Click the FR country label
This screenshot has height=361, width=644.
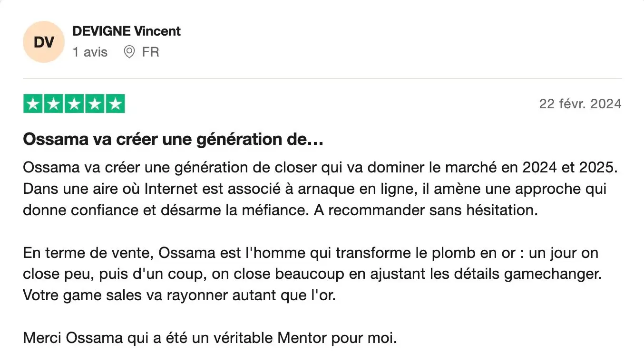[150, 52]
